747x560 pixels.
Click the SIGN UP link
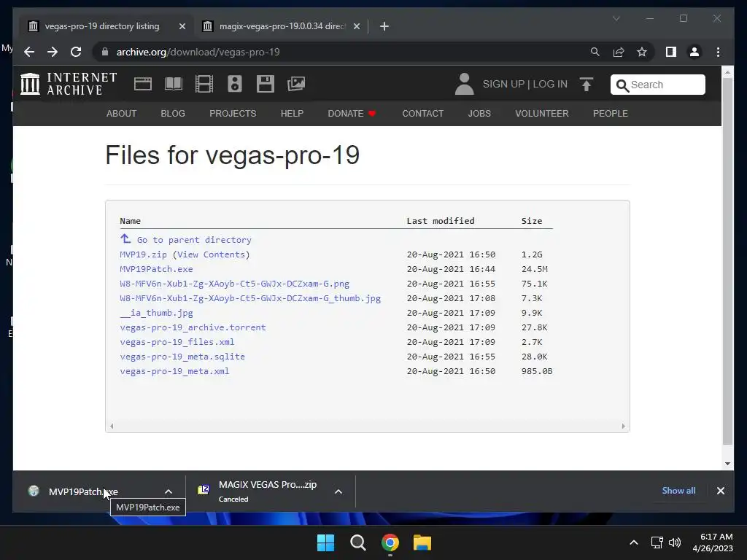coord(503,84)
